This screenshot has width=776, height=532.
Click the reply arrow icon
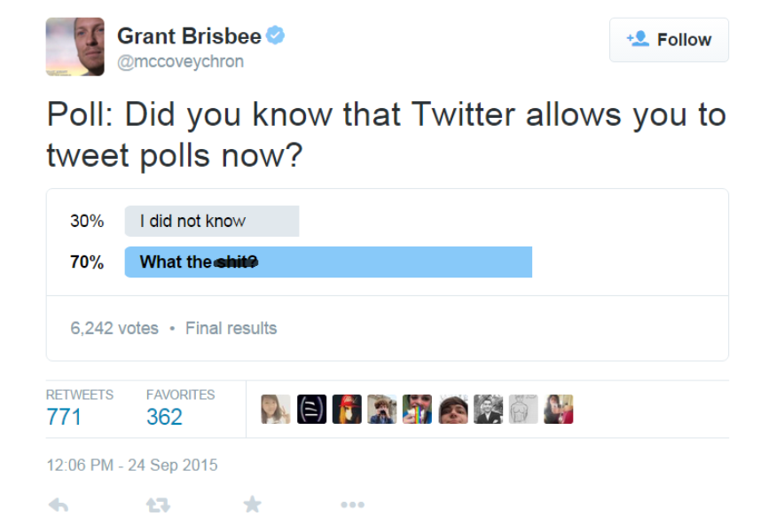(x=59, y=505)
